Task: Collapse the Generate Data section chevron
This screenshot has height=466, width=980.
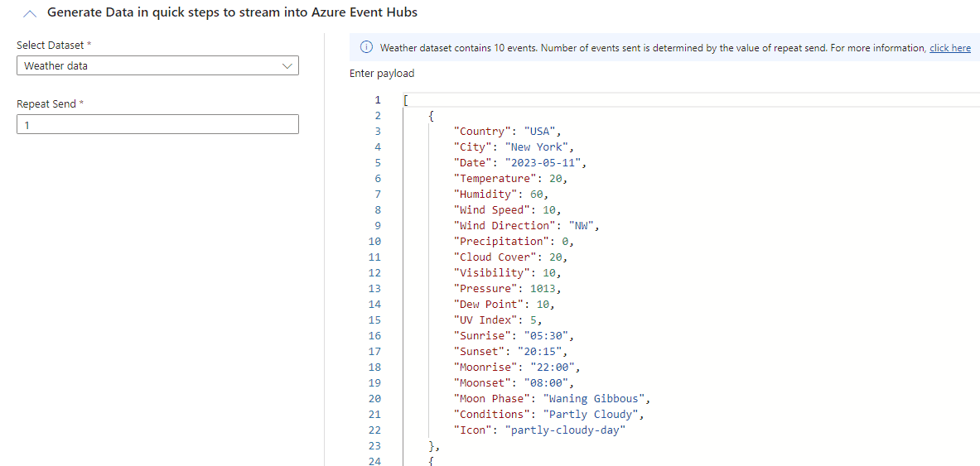Action: [x=29, y=12]
